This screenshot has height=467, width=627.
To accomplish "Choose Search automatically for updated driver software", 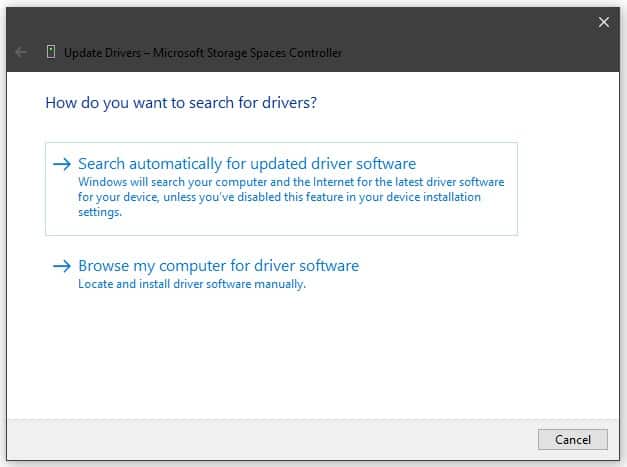I will point(282,189).
